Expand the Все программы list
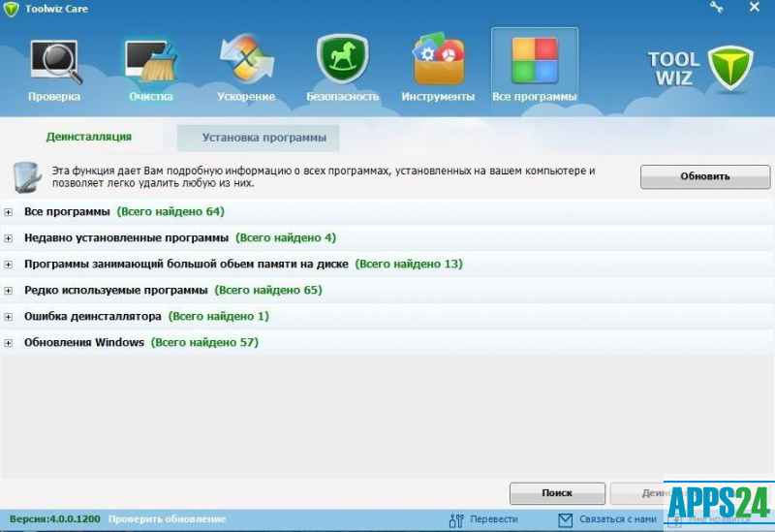Image resolution: width=775 pixels, height=532 pixels. click(x=9, y=212)
